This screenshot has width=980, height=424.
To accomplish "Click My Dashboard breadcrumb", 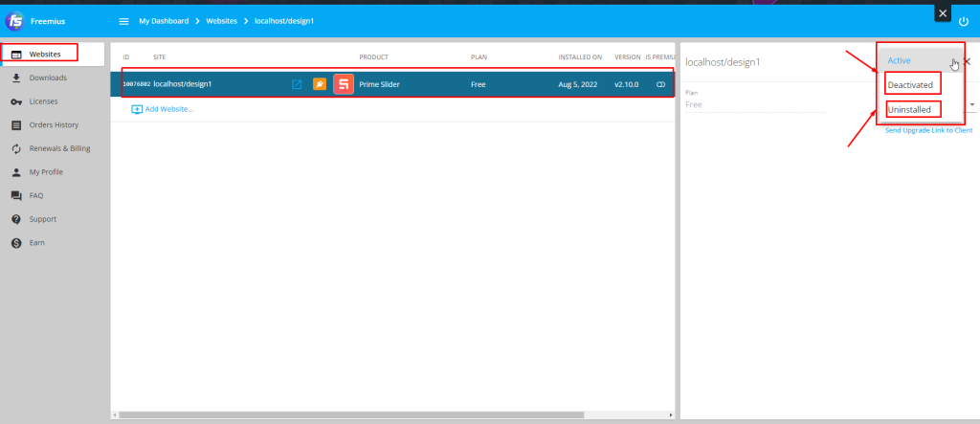I will click(164, 21).
